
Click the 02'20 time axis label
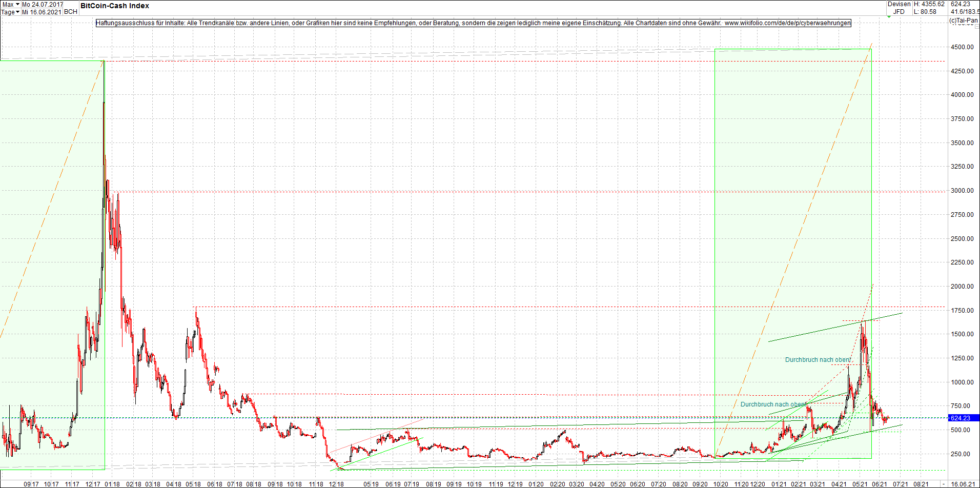click(x=558, y=484)
